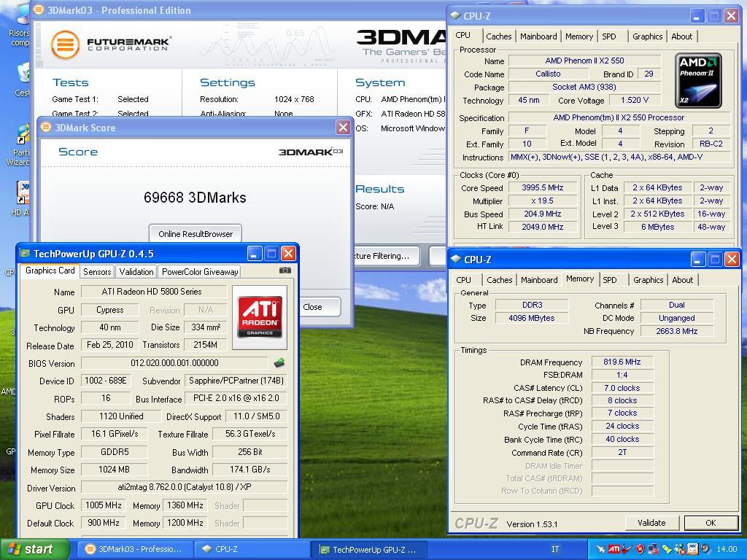The width and height of the screenshot is (747, 560).
Task: Select Graphics Card tab in GPU-Z
Action: point(50,271)
